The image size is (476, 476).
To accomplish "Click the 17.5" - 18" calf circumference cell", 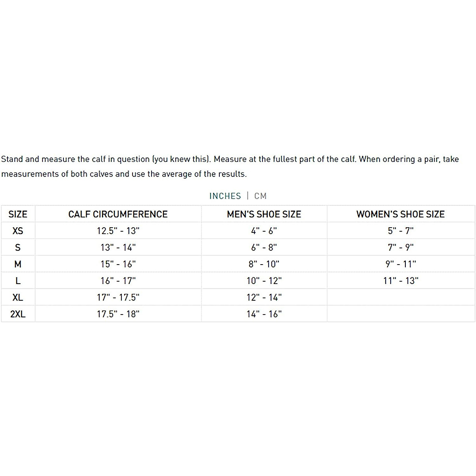I will pos(118,314).
